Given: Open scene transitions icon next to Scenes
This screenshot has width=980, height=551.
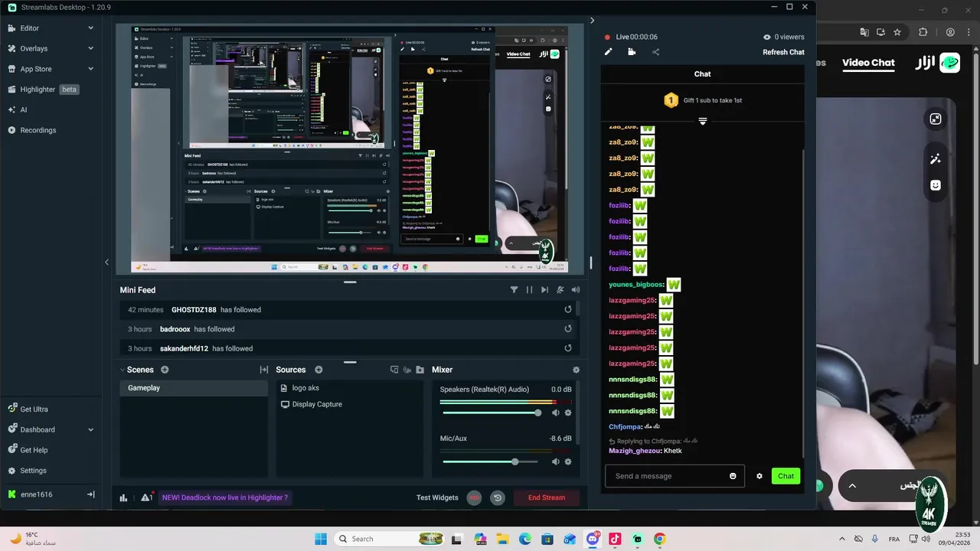Looking at the screenshot, I should 264,370.
